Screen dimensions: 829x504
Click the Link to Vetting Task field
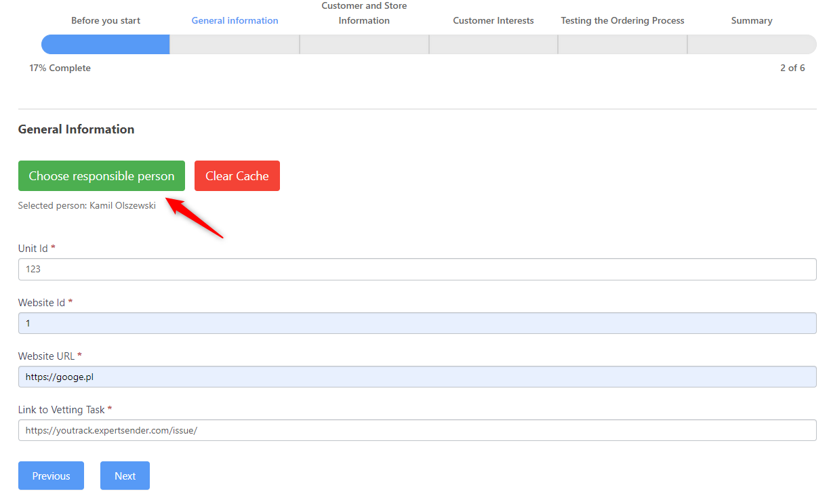[x=417, y=430]
